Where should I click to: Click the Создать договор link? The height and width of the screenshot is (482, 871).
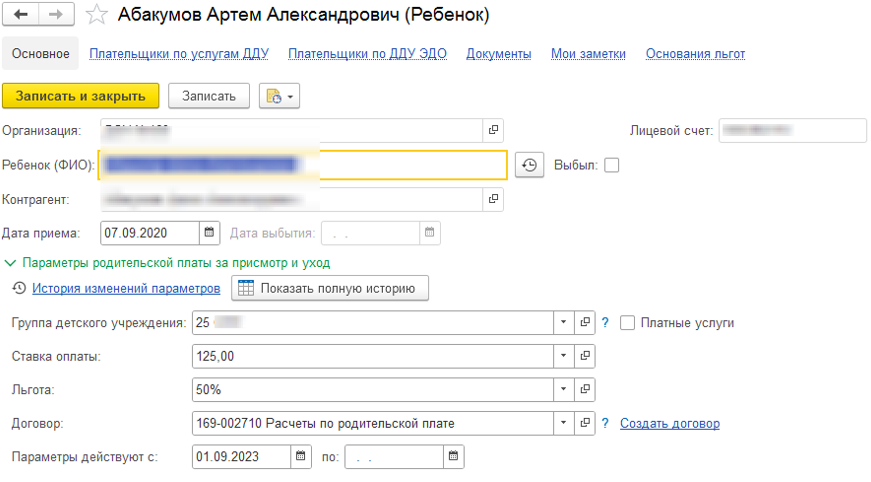point(669,423)
